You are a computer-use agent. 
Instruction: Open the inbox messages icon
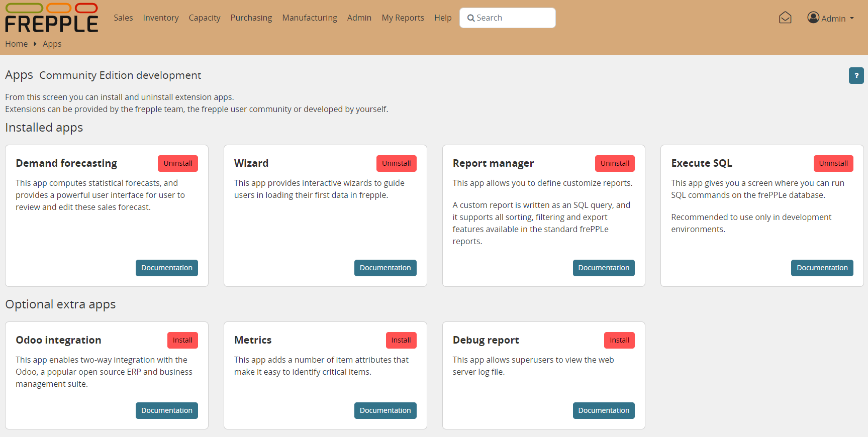[x=785, y=18]
